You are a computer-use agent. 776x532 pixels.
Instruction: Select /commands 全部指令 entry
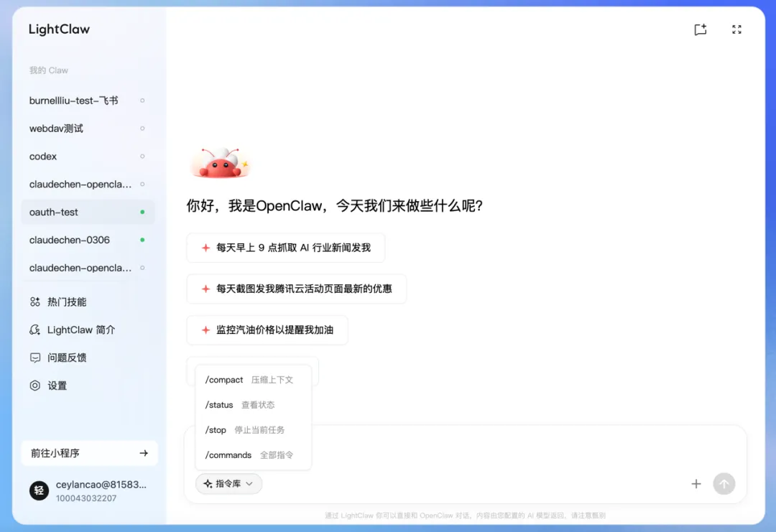[254, 455]
